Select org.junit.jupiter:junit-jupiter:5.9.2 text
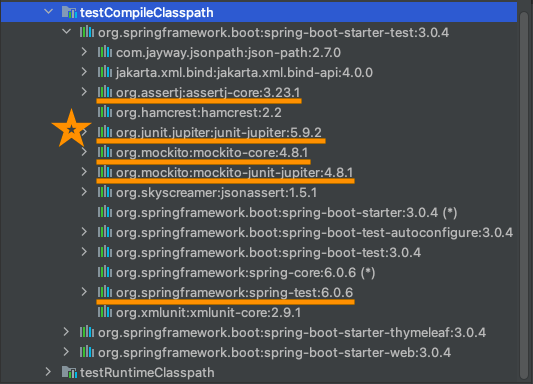Image resolution: width=533 pixels, height=384 pixels. pos(219,133)
